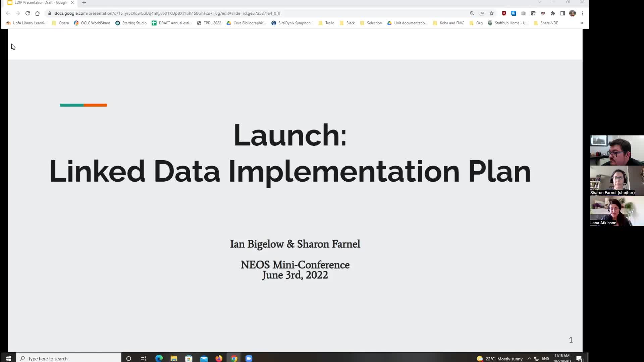The width and height of the screenshot is (644, 362).
Task: Open the Stardog Studio bookmark
Action: tap(131, 23)
